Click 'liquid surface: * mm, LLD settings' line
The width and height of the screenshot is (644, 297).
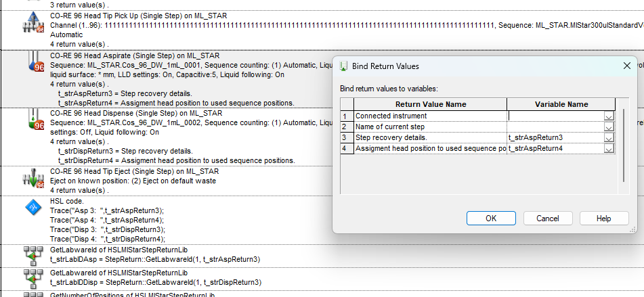[167, 75]
